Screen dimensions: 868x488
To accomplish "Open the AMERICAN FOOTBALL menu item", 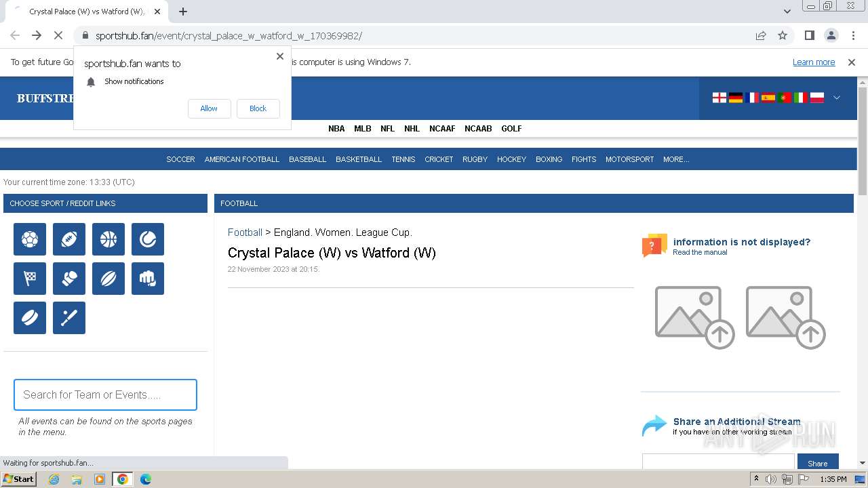I will (x=242, y=159).
